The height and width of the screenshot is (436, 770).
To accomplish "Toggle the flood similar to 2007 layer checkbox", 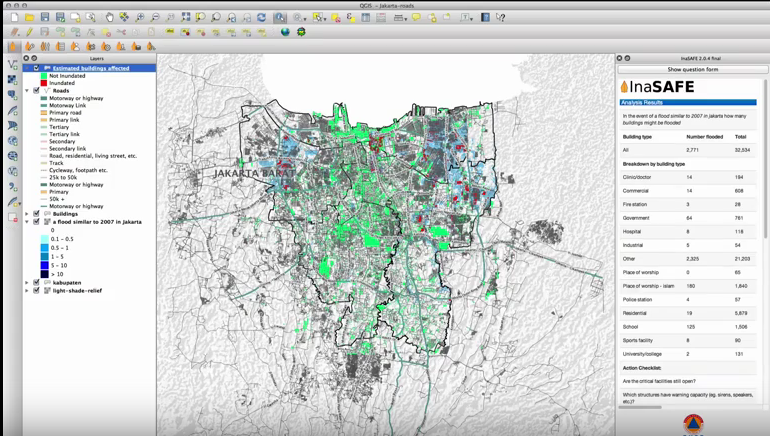I will [36, 221].
